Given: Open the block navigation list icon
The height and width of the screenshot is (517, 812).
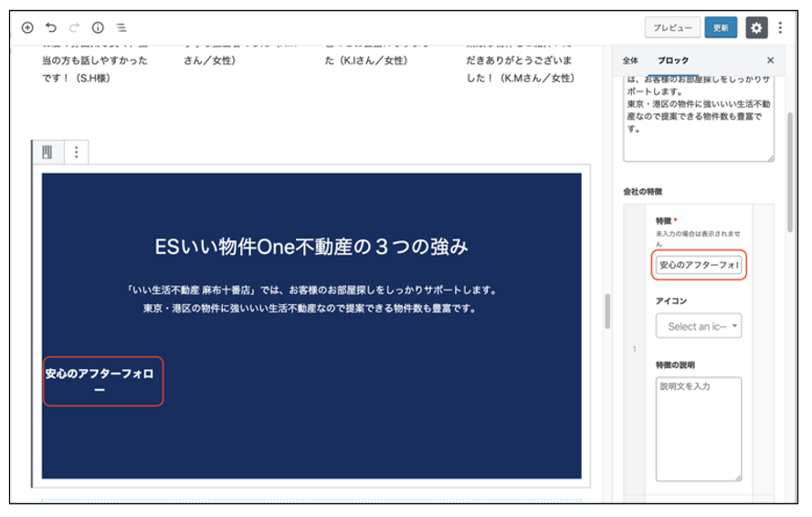Looking at the screenshot, I should point(121,28).
